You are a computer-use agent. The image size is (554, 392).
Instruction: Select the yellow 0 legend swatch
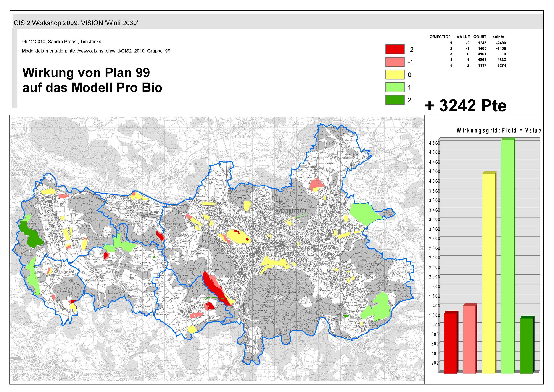coord(395,75)
